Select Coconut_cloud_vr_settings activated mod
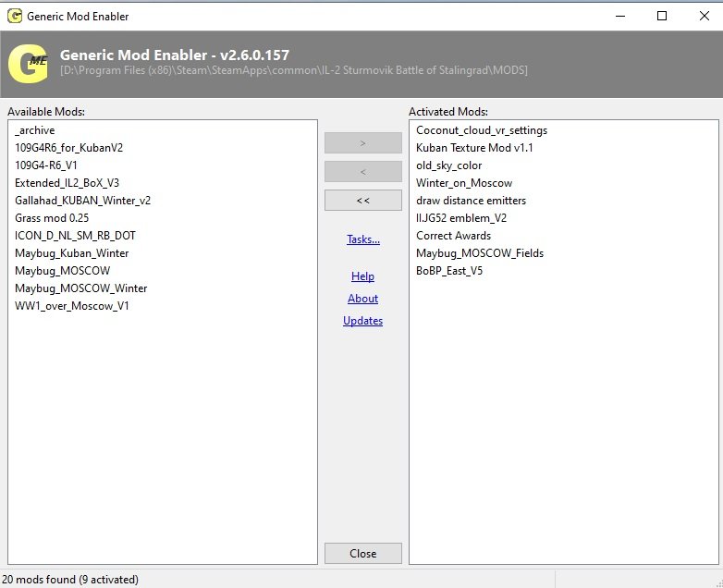723x588 pixels. 482,130
